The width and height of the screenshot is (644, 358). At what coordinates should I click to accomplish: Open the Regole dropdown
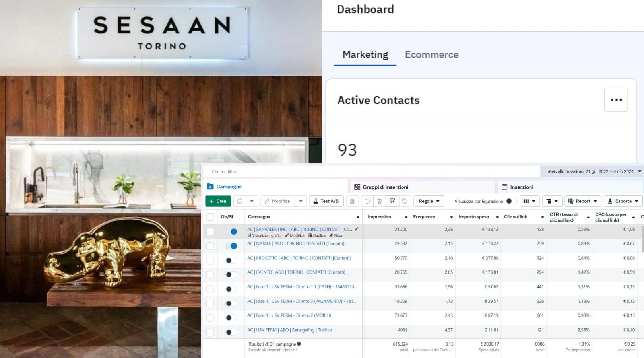coord(429,201)
